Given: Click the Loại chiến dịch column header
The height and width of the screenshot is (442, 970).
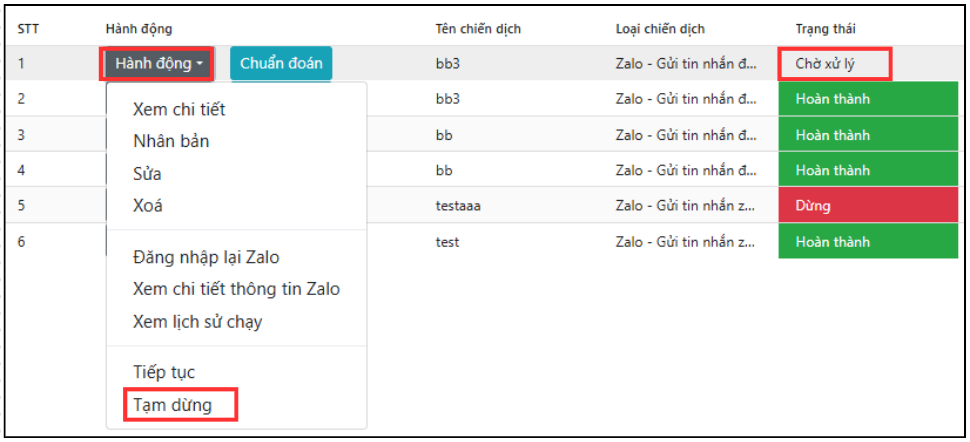Looking at the screenshot, I should coord(660,29).
